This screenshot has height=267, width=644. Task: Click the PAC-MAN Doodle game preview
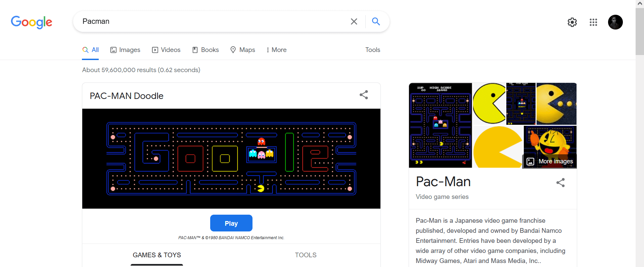coord(231,159)
